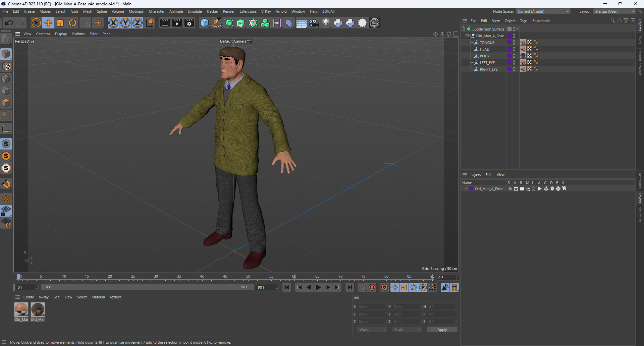Switch to Polygons mode in left palette
Viewport: 644px width, 346px height.
click(6, 103)
